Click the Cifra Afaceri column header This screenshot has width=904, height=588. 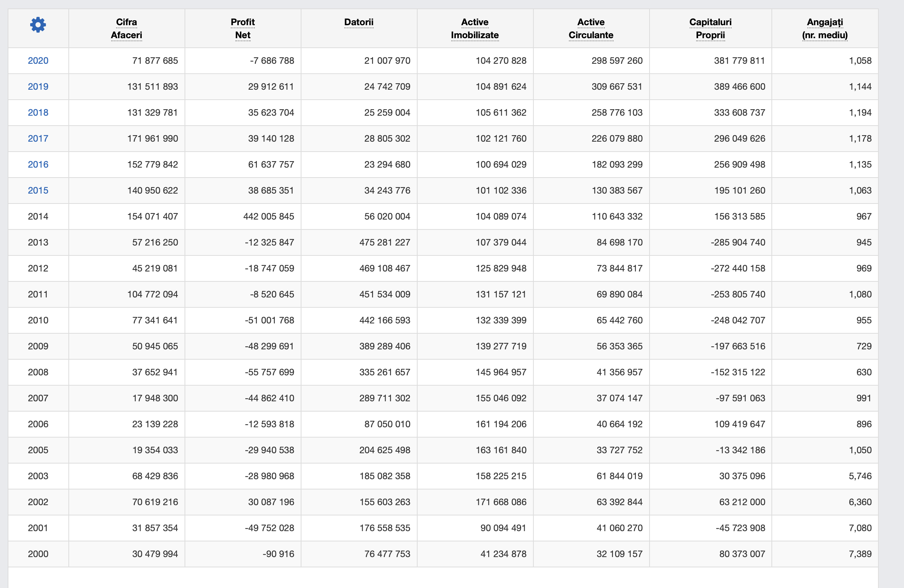(126, 29)
